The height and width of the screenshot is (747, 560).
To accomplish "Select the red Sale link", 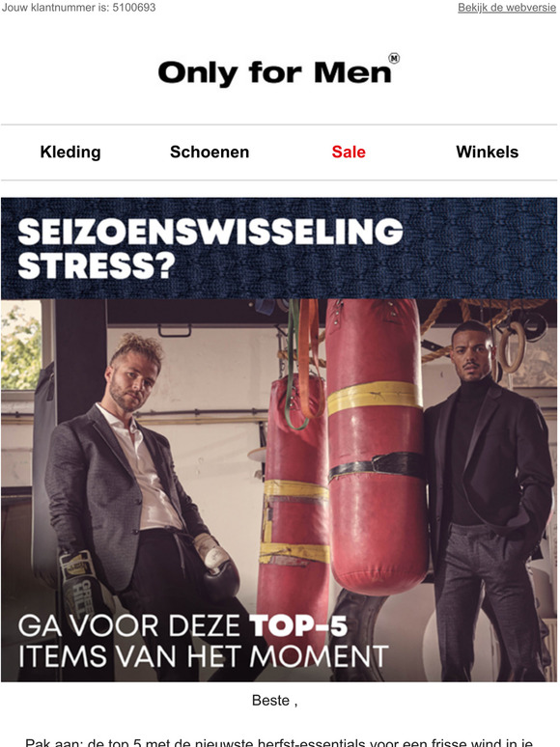I will [x=349, y=152].
